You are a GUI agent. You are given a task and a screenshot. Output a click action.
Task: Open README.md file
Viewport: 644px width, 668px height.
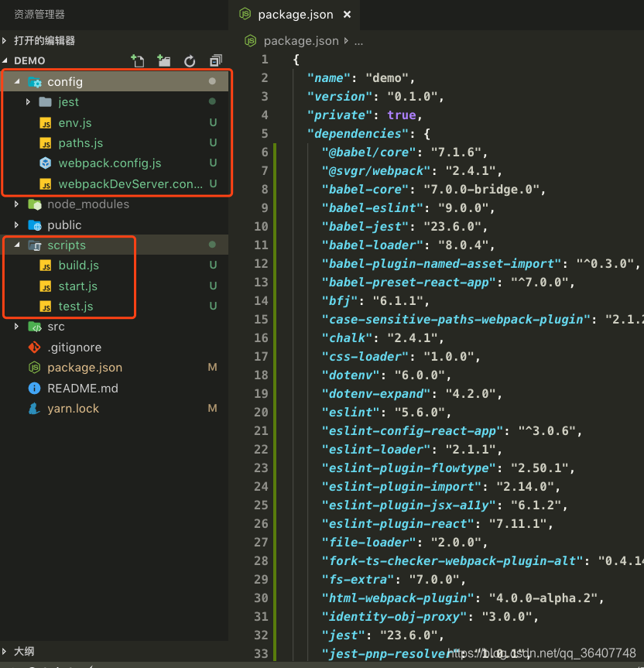(x=83, y=388)
